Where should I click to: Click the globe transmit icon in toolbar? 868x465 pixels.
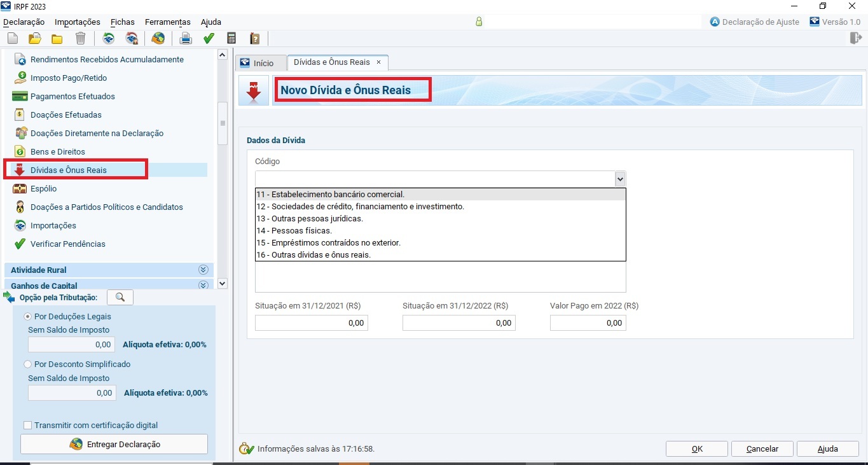click(158, 39)
